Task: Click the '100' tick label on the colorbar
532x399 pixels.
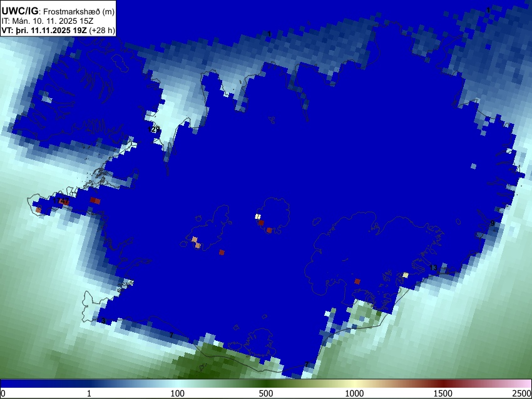Action: [x=178, y=393]
